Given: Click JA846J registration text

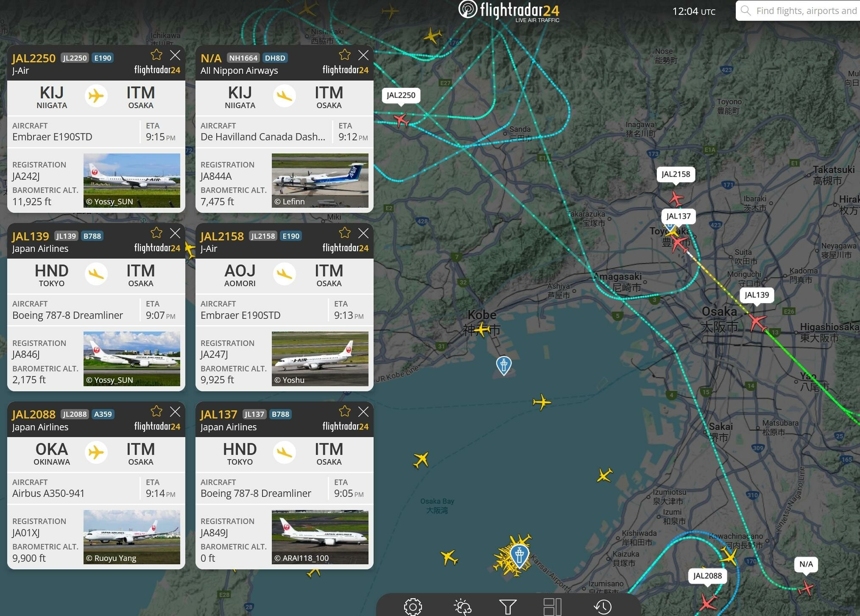Looking at the screenshot, I should (x=26, y=354).
